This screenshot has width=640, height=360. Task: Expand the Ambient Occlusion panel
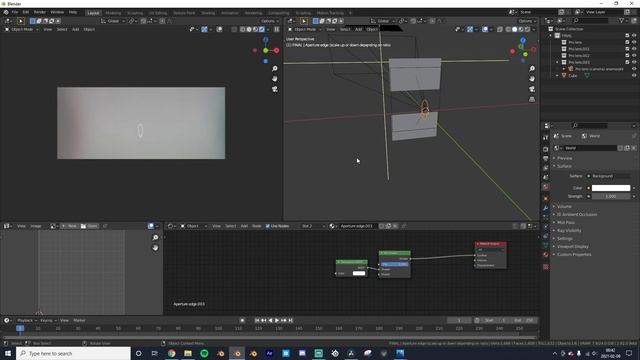[576, 214]
